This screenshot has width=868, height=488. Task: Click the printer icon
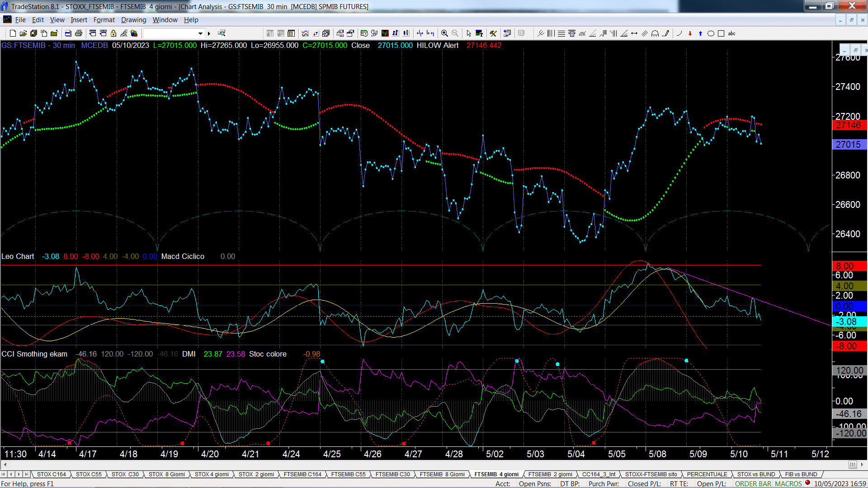[79, 33]
